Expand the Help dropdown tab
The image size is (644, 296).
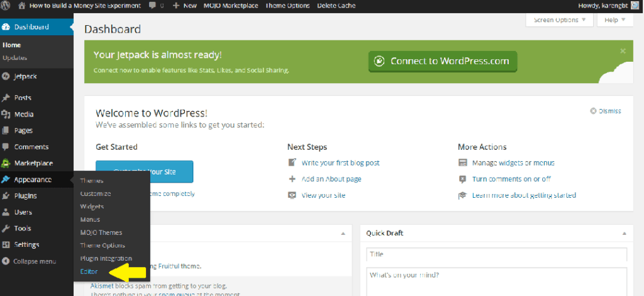tap(614, 20)
